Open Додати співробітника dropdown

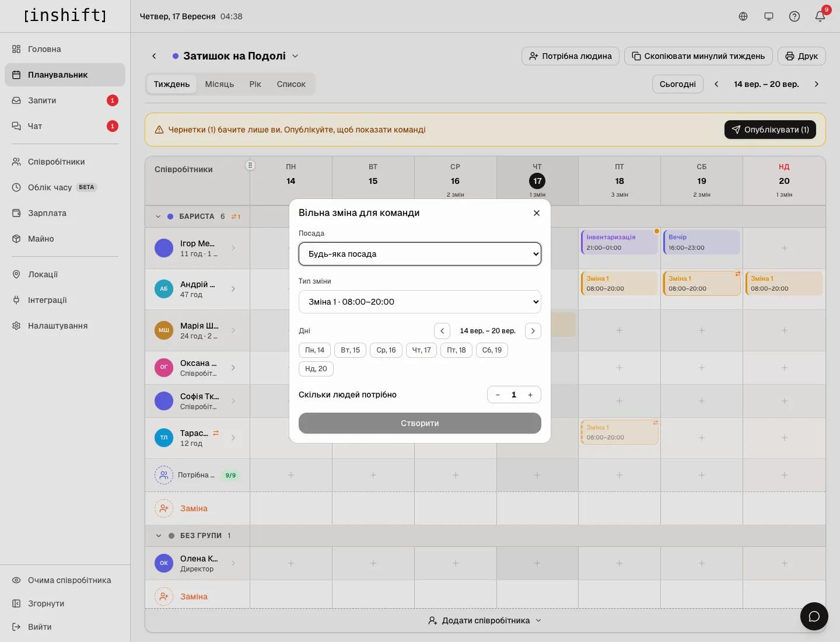(485, 620)
